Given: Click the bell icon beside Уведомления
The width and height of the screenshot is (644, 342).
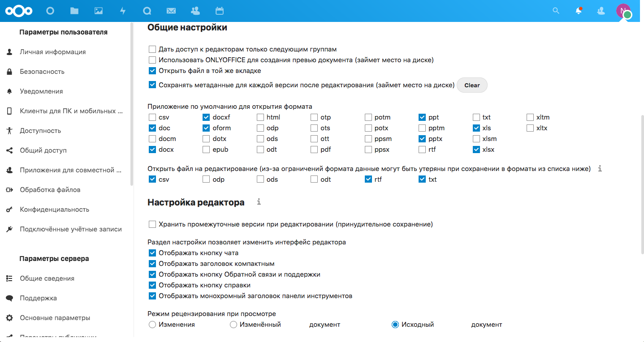Looking at the screenshot, I should click(9, 91).
